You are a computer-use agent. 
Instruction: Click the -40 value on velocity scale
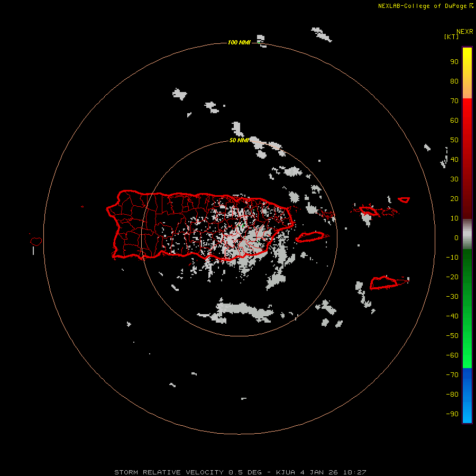(x=452, y=316)
